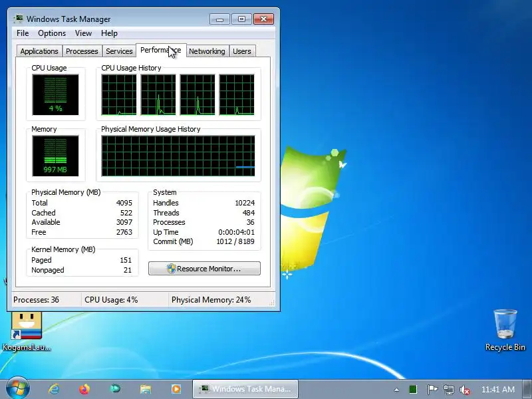Click the third CPU usage history graph

tap(198, 94)
